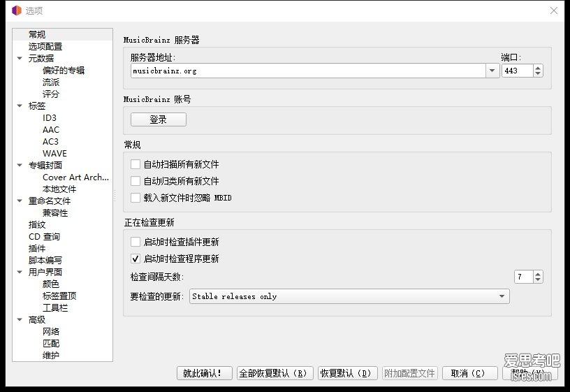Click 全部恢复默认 (R) button

pos(275,373)
